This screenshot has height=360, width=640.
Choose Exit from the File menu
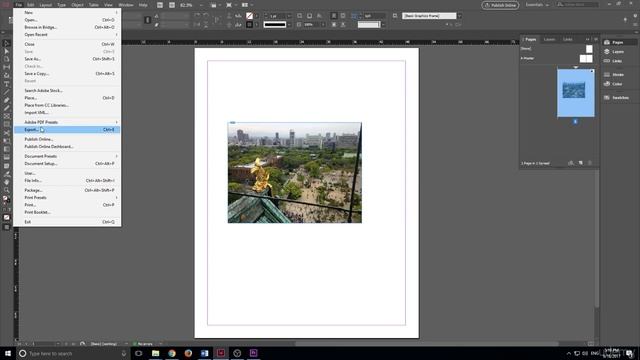(x=67, y=222)
